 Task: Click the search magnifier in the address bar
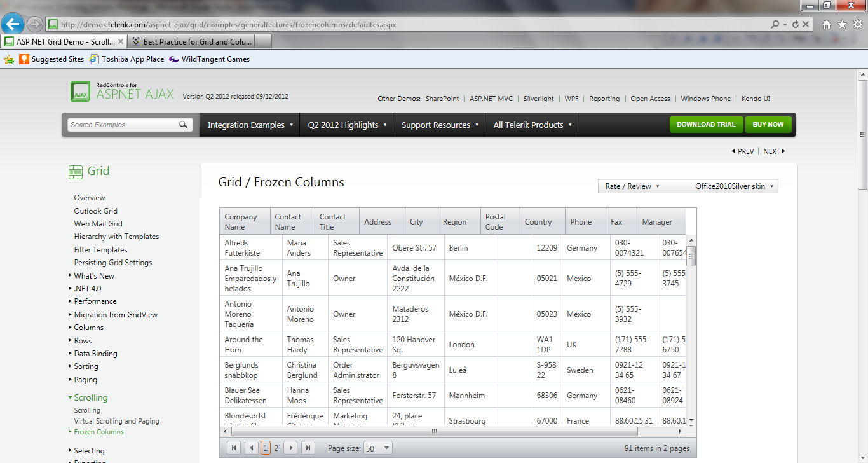(775, 25)
